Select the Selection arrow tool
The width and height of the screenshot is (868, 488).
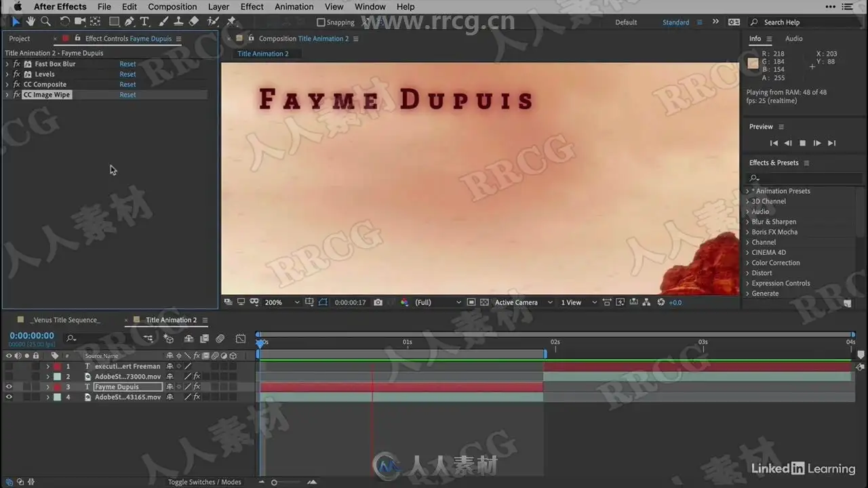(x=16, y=22)
